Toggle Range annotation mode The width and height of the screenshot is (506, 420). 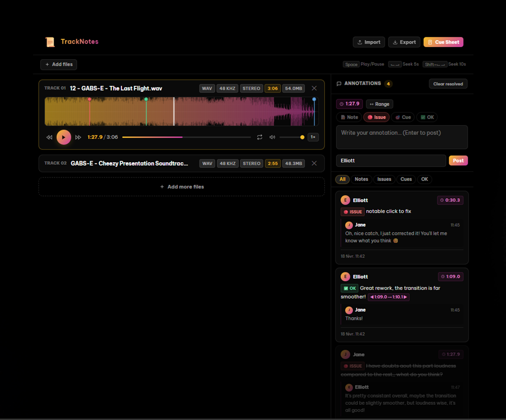click(379, 104)
